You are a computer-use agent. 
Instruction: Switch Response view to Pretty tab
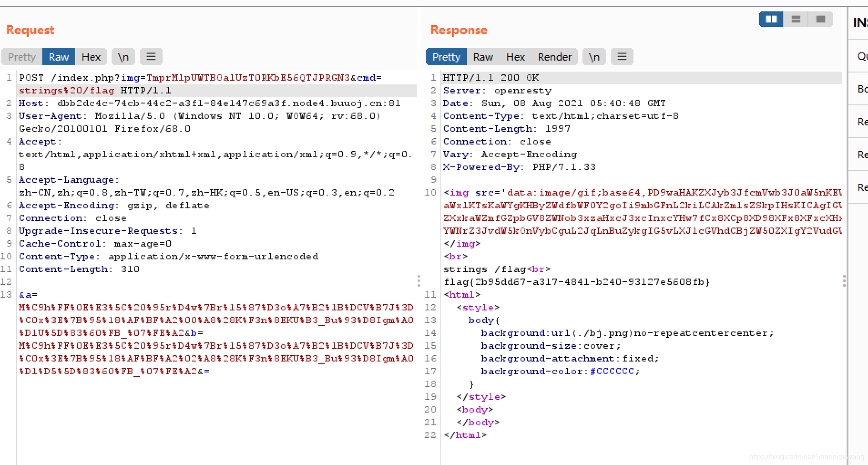tap(446, 57)
